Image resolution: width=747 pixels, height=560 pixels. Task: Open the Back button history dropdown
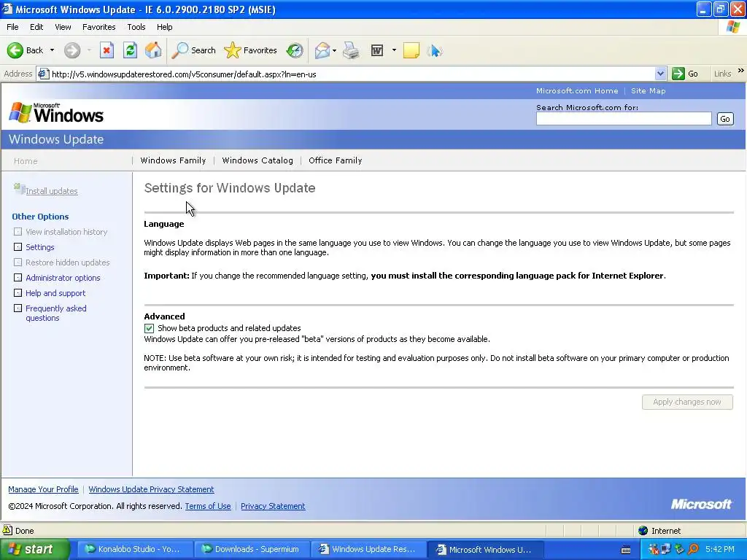[52, 50]
